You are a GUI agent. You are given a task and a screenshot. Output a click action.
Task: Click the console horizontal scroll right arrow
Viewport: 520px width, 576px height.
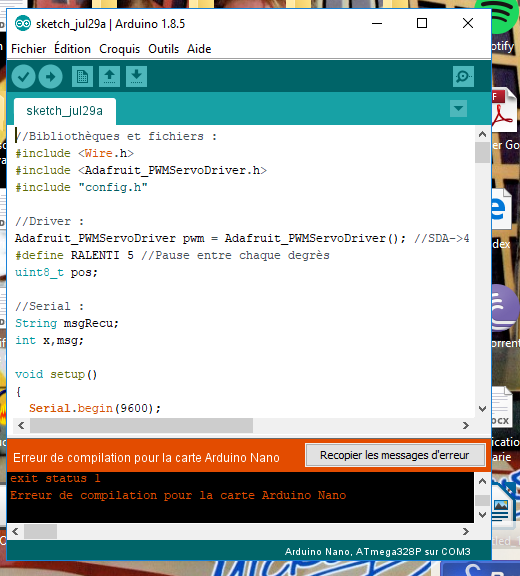[466, 532]
